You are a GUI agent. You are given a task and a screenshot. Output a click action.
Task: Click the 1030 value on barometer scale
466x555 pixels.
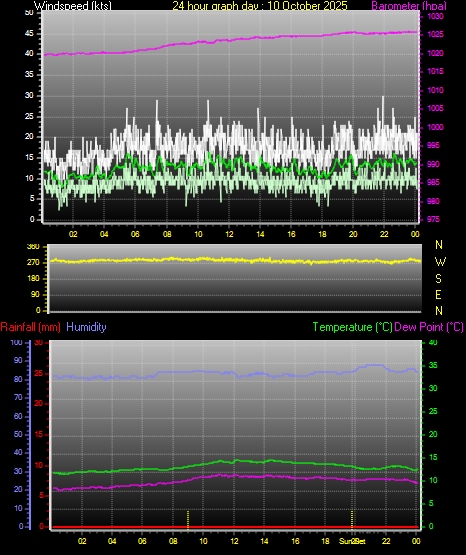click(435, 16)
